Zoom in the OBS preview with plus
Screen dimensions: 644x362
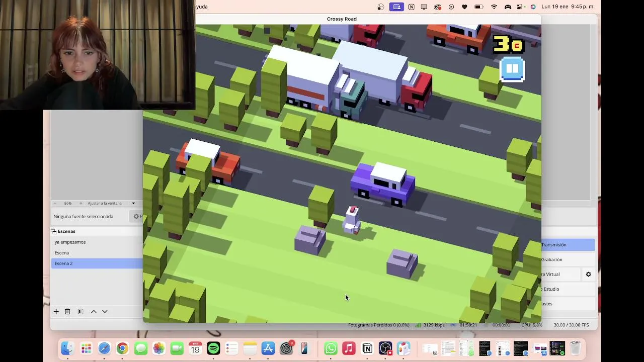tap(80, 203)
